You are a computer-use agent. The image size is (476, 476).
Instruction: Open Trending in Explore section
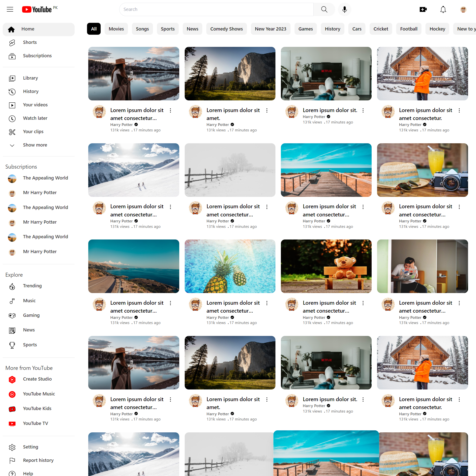(x=32, y=286)
